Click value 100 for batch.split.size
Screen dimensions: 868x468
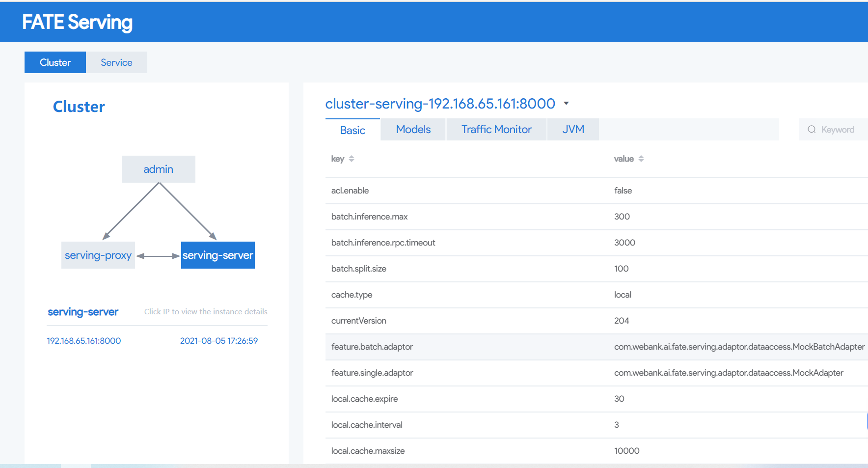[x=622, y=269]
